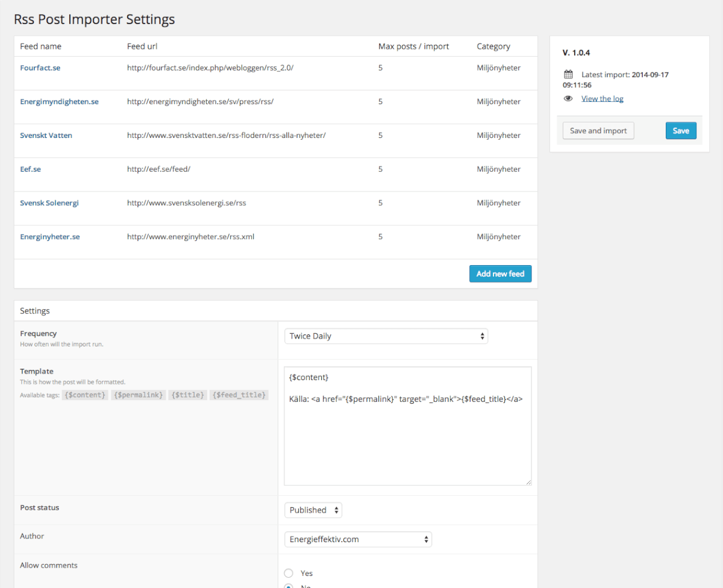
Task: Open the Author dropdown showing Energieffektiv.com
Action: click(x=358, y=539)
